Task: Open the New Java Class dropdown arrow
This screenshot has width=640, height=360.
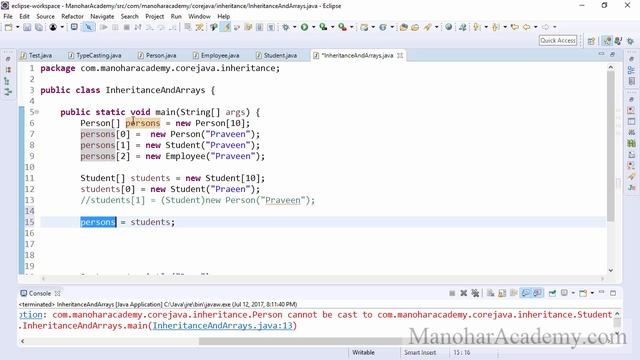Action: point(392,27)
